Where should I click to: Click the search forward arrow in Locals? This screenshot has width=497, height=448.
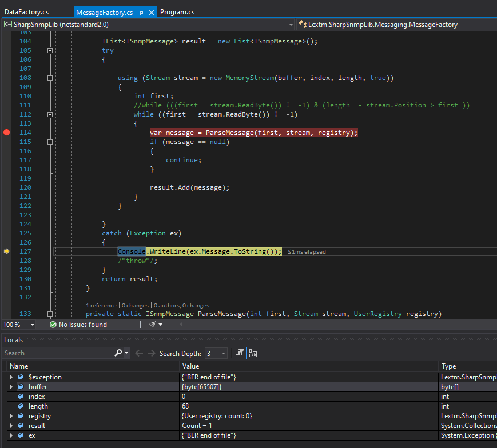pyautogui.click(x=152, y=354)
